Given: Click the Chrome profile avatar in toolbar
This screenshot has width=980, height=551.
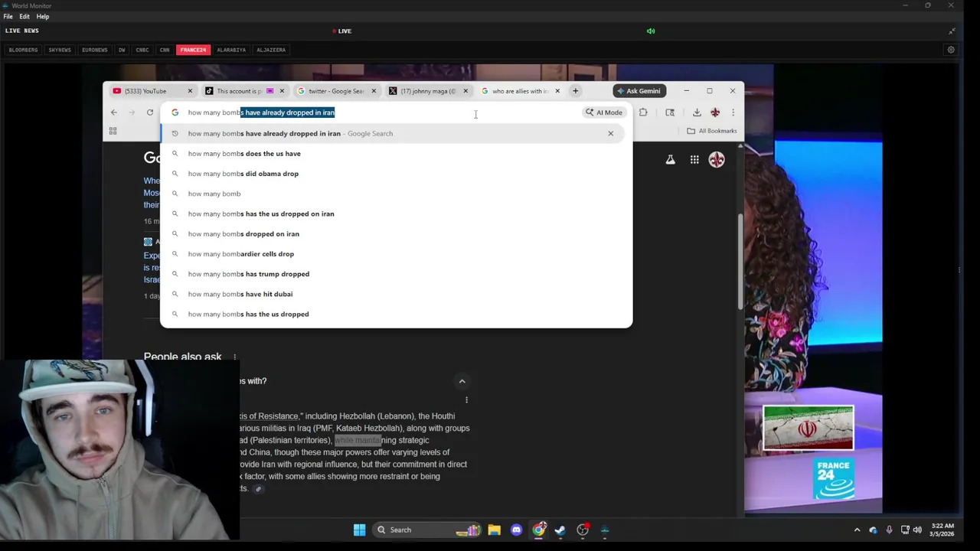Looking at the screenshot, I should 715,112.
